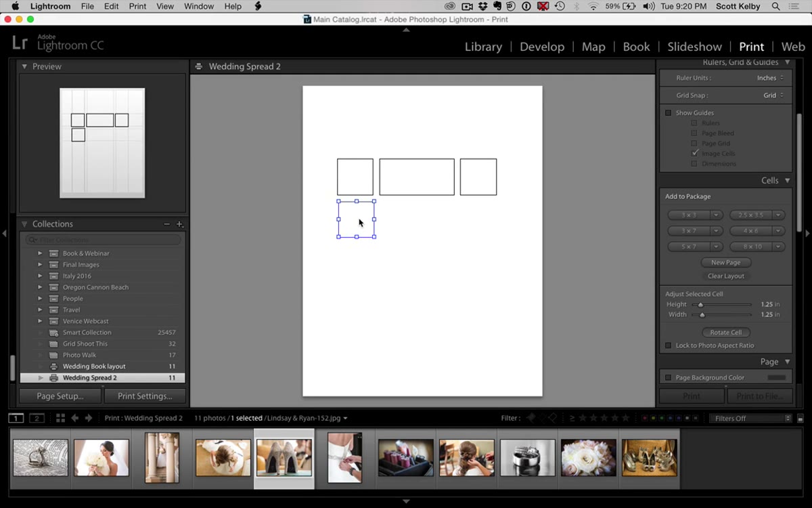
Task: Open the 2.5 x 3.5 cell size dropdown arrow
Action: click(779, 215)
